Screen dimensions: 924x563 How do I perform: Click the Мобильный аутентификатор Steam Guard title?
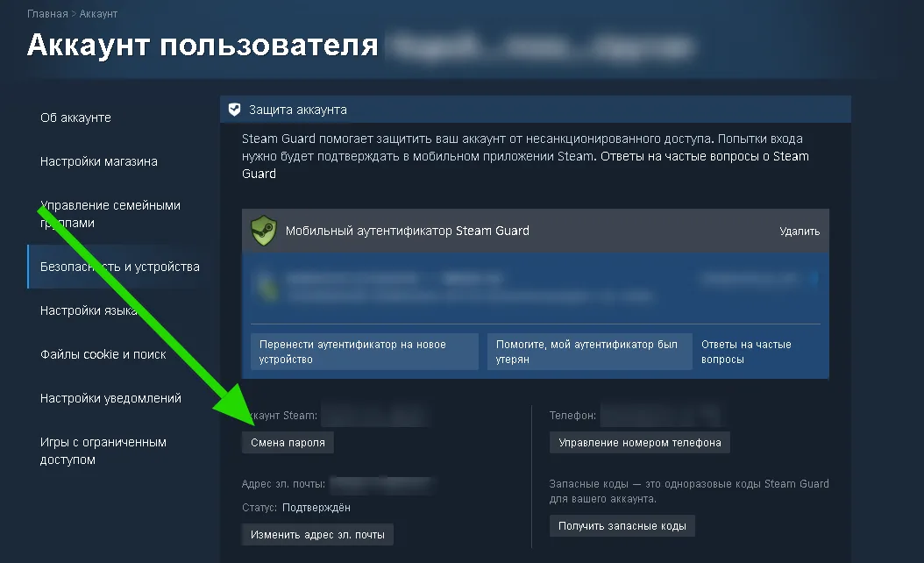point(407,231)
